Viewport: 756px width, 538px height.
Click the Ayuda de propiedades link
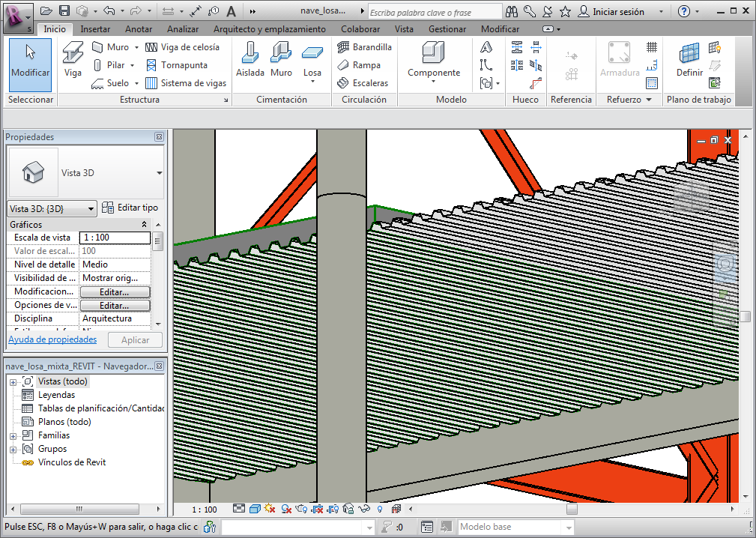[x=52, y=339]
